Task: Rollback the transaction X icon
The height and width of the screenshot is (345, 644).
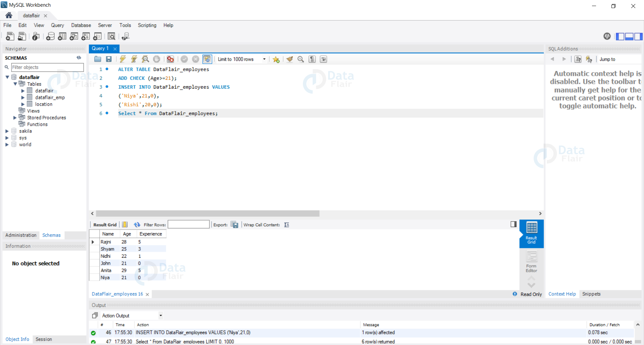Action: [x=196, y=59]
